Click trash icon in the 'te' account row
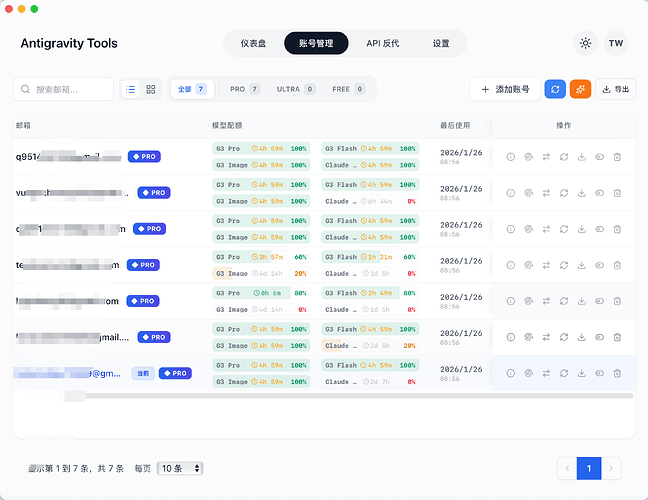648x500 pixels. [617, 265]
